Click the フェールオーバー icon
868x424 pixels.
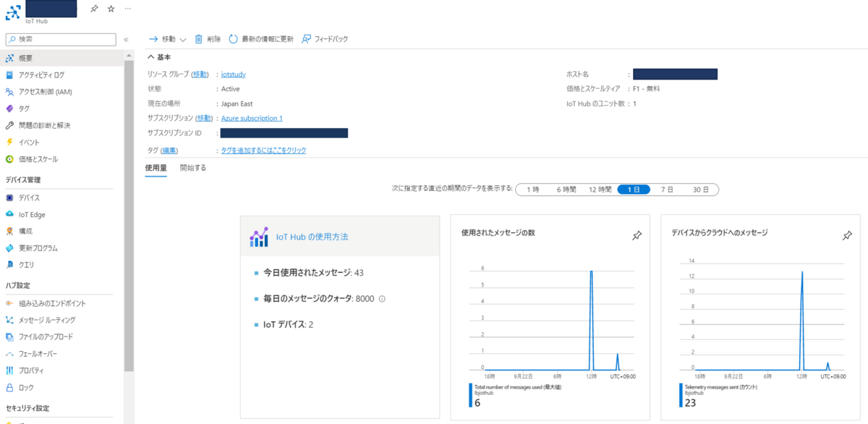pos(9,354)
